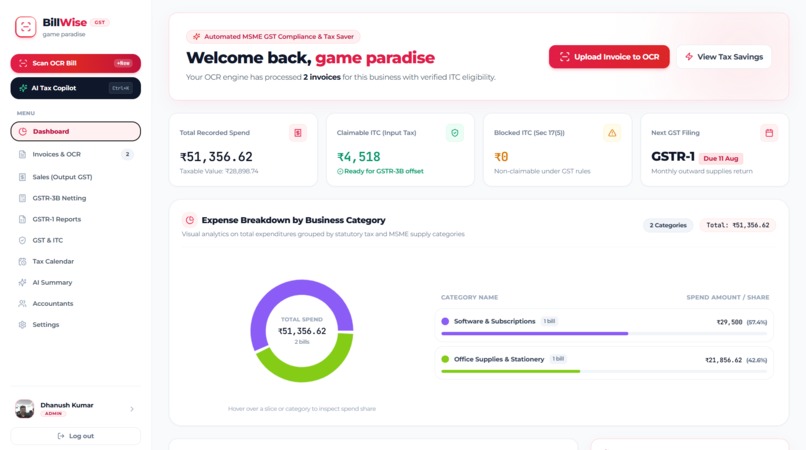
Task: Click the Total: ₹51,356.62 badge
Action: click(738, 225)
